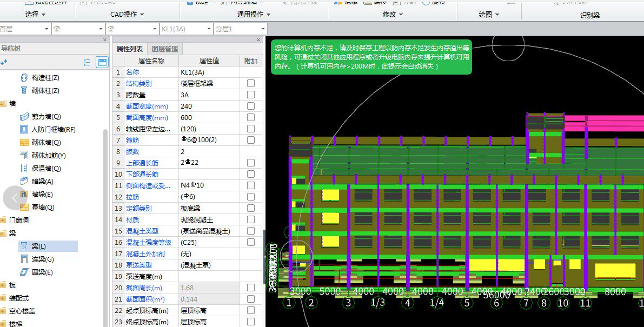This screenshot has width=644, height=327.
Task: Open the 绘图 ribbon group menu
Action: pos(489,15)
